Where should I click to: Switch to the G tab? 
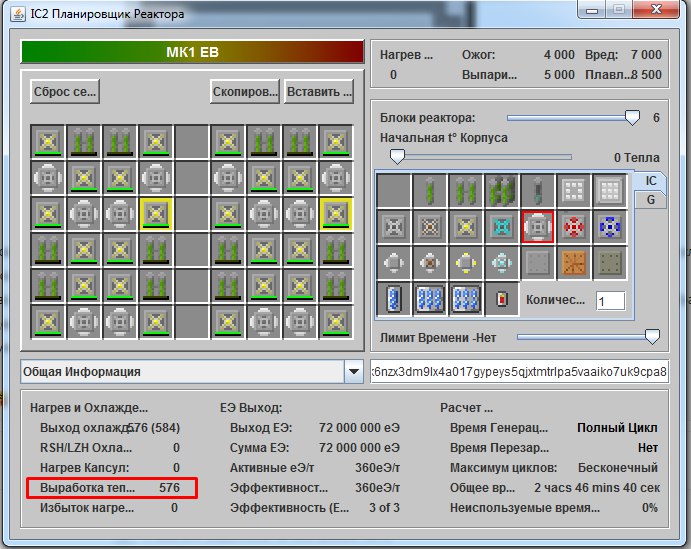coord(650,200)
